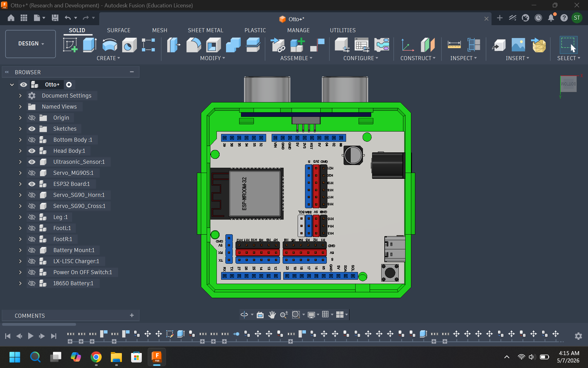Select the Hole tool

click(129, 45)
